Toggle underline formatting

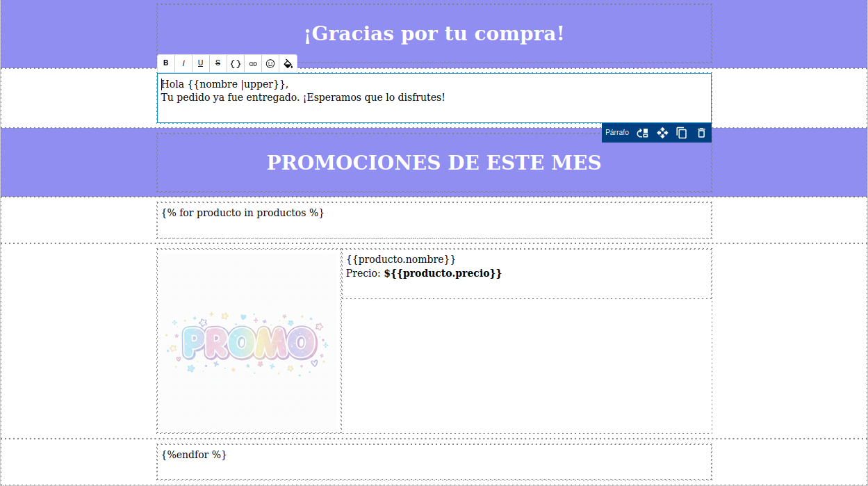[x=200, y=63]
